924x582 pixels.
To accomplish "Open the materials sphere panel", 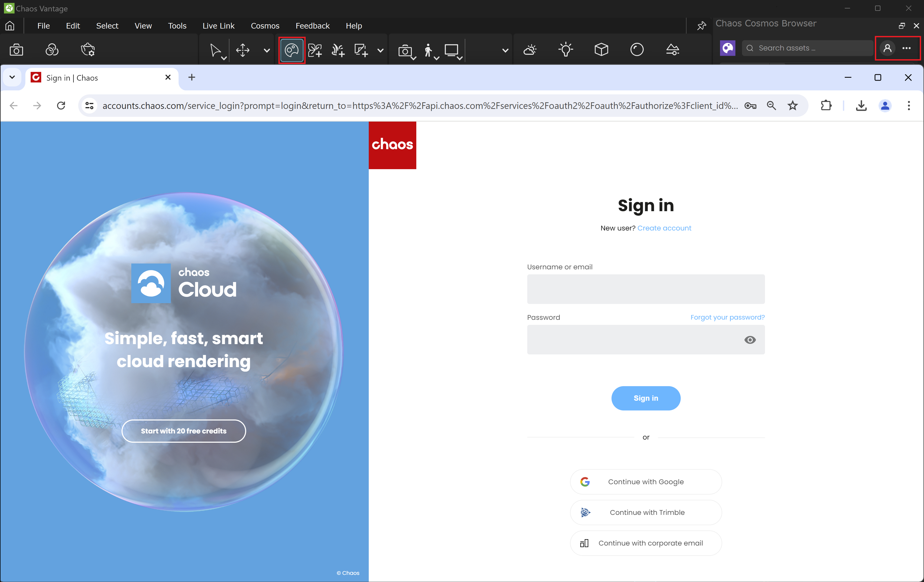I will [637, 49].
